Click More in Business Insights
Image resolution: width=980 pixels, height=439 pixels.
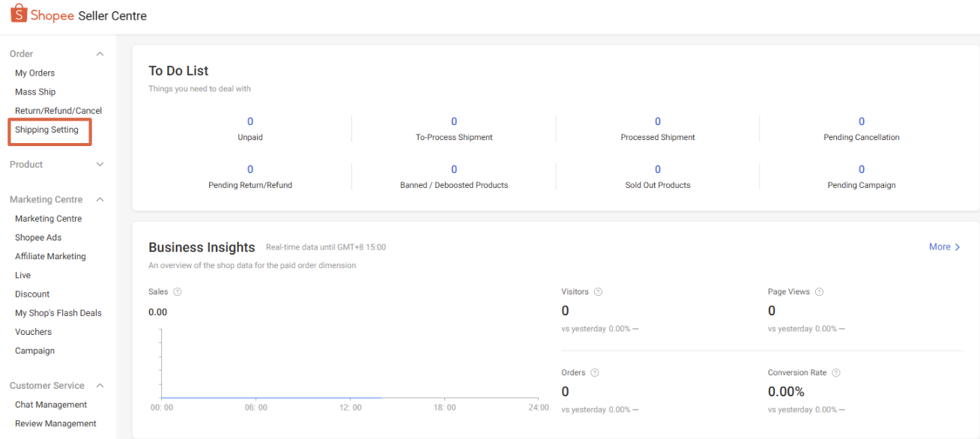945,246
